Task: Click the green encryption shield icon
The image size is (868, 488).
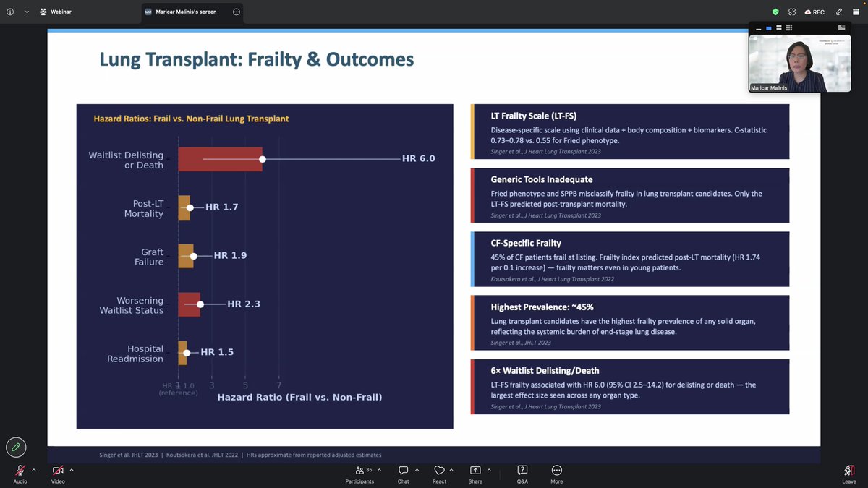Action: click(775, 12)
